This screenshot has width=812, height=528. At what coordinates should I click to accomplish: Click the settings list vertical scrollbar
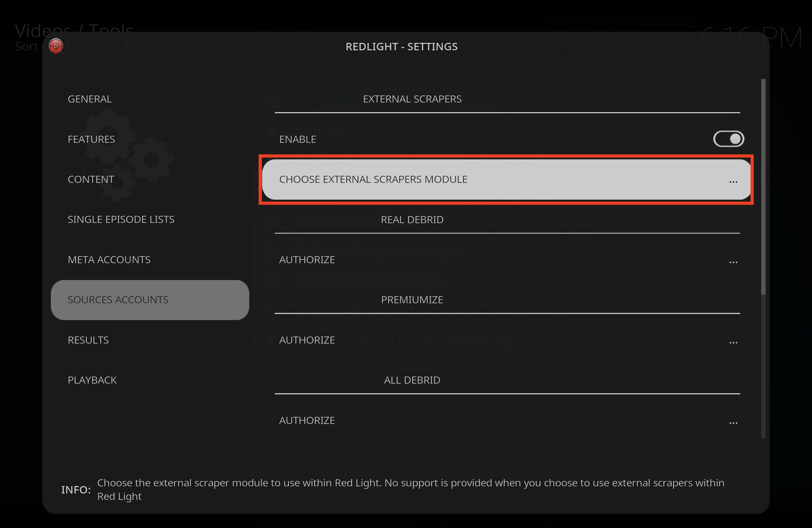[763, 258]
